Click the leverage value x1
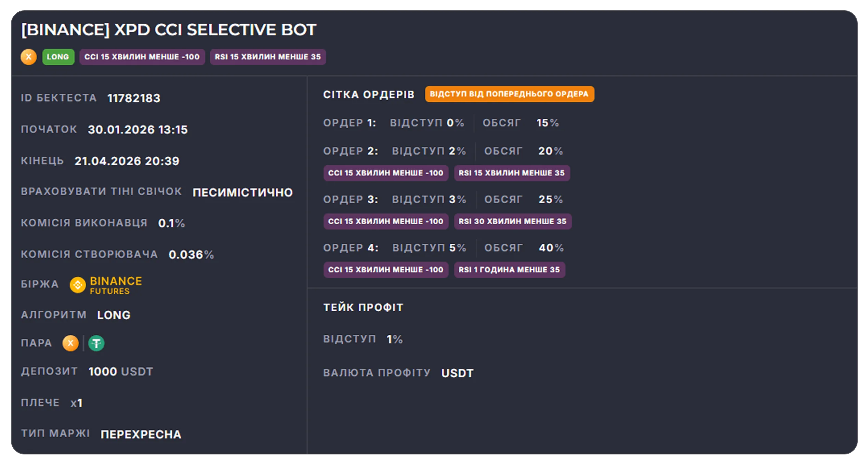The width and height of the screenshot is (868, 464). 77,403
